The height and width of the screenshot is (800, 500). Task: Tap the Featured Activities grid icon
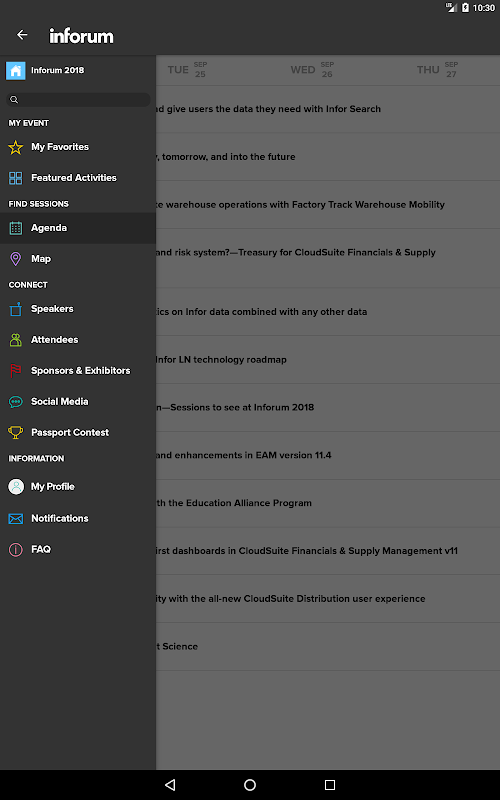point(16,178)
